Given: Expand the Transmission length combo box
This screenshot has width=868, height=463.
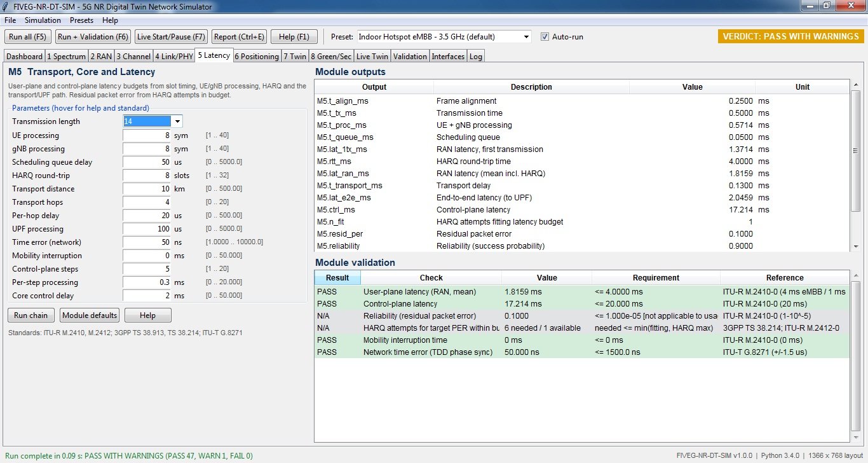Looking at the screenshot, I should point(177,121).
